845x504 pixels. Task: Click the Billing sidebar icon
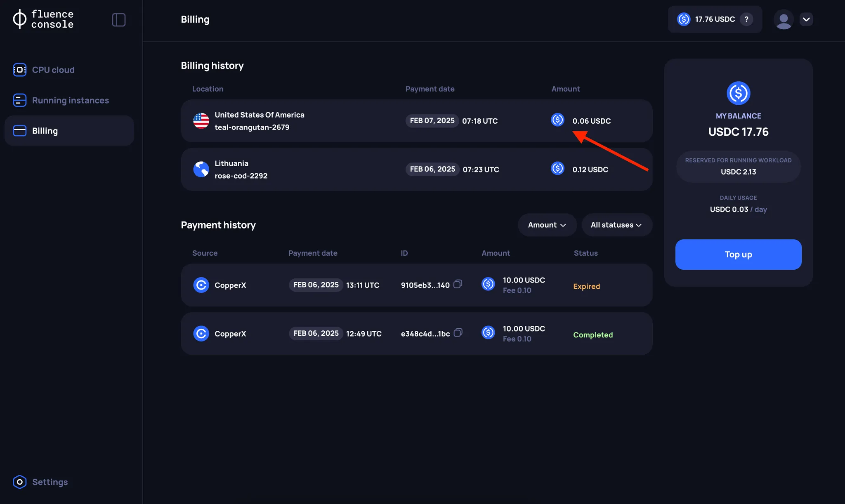[19, 130]
